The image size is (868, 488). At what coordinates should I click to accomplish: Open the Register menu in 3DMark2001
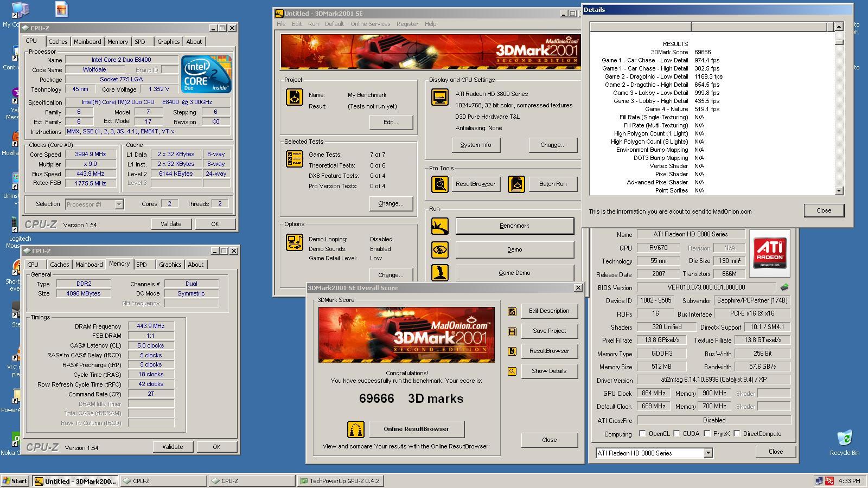tap(407, 24)
